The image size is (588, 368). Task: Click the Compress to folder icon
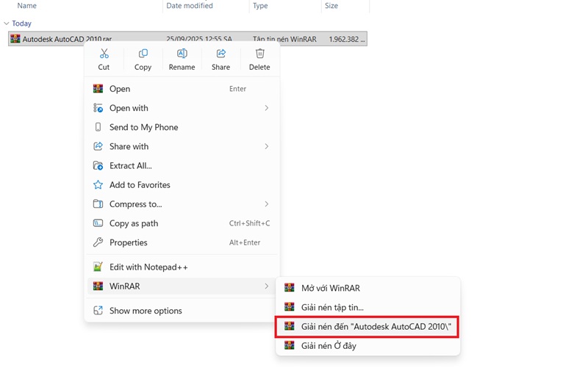point(98,204)
